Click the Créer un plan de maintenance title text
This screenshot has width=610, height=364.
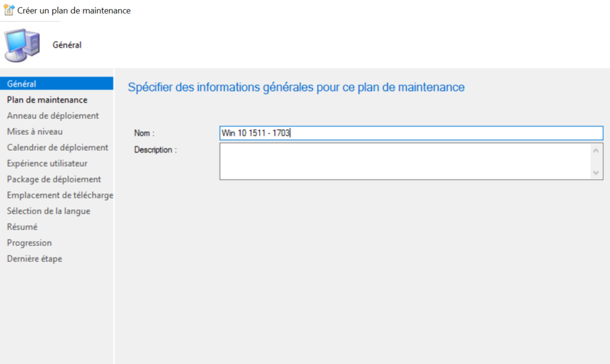tap(73, 10)
